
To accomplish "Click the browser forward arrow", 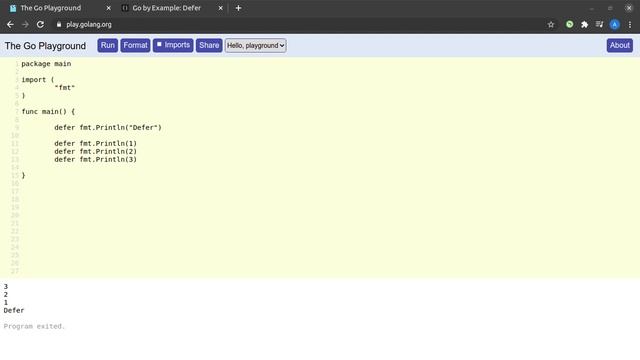I will point(25,24).
